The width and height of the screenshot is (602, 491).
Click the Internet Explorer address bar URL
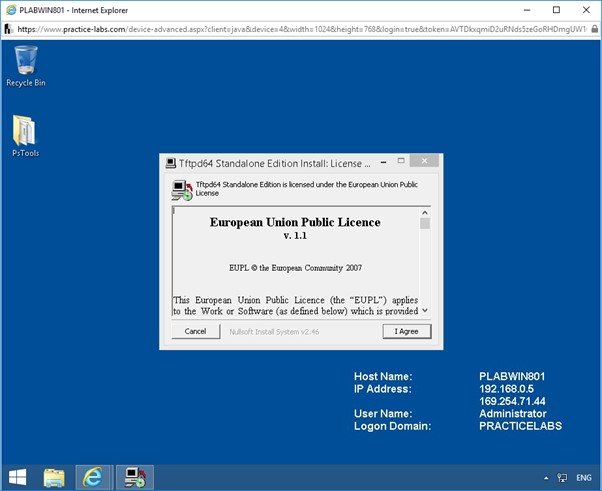pyautogui.click(x=302, y=29)
